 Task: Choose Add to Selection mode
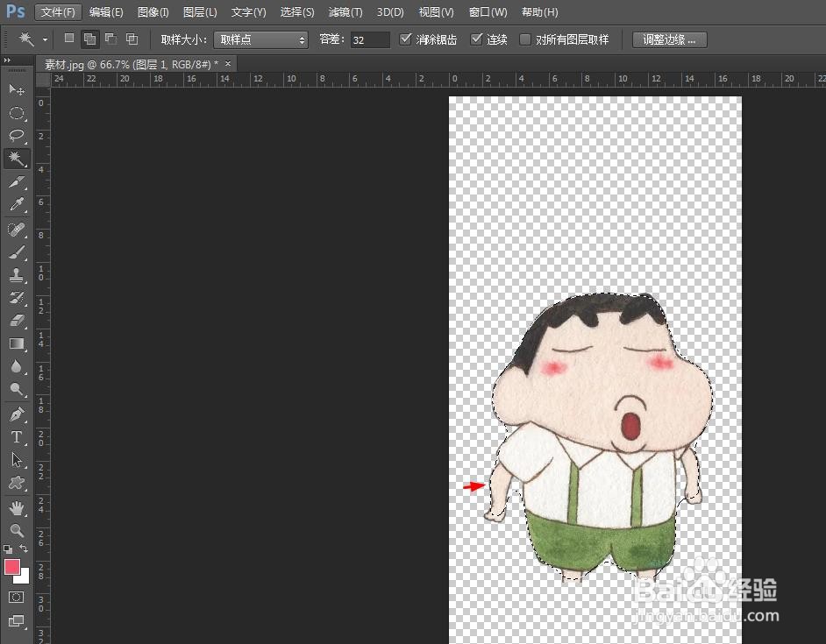(x=90, y=39)
